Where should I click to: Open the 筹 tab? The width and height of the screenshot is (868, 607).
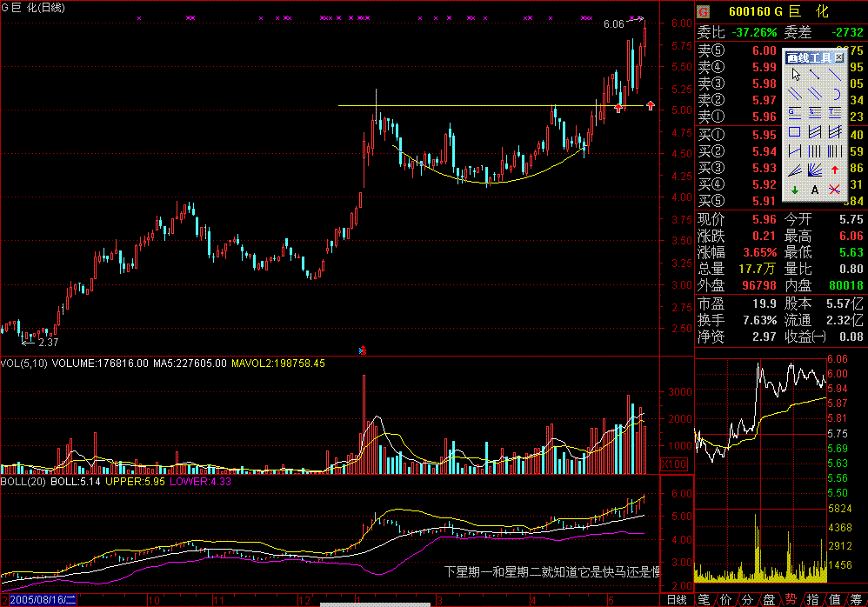(x=856, y=600)
